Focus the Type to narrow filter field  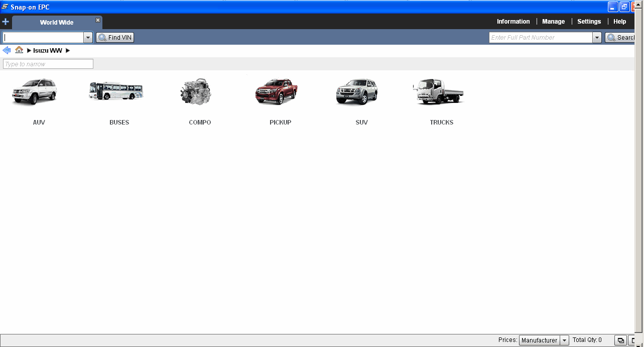pyautogui.click(x=48, y=64)
